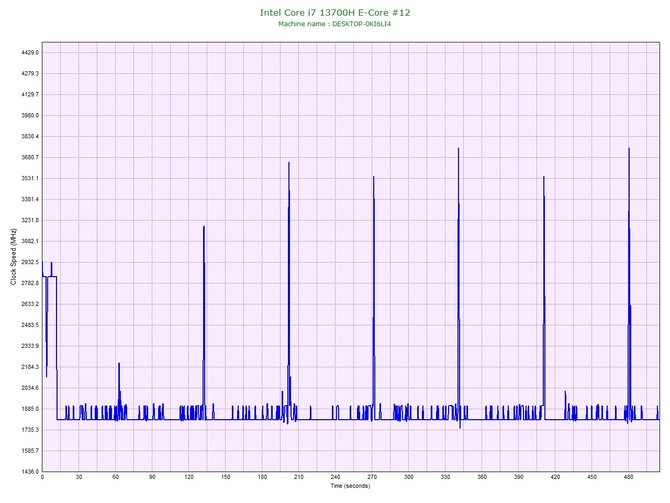
Task: Click the "Time (seconds)" axis title
Action: [350, 486]
